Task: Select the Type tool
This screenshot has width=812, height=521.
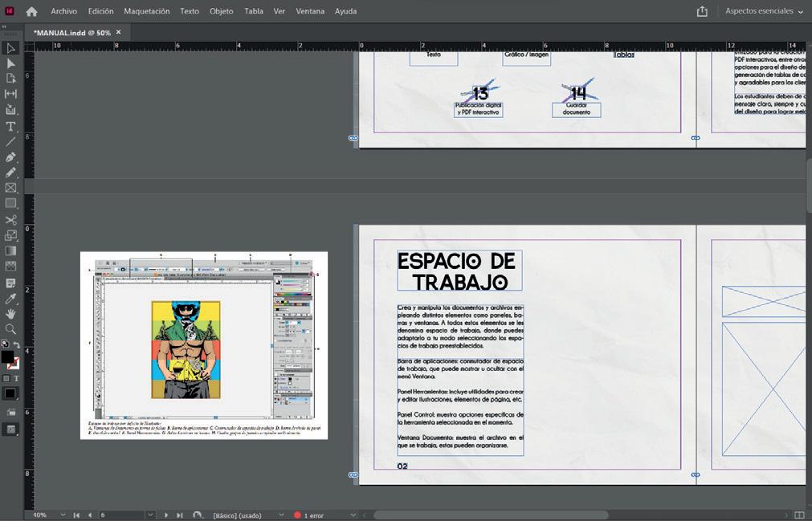Action: pos(10,126)
